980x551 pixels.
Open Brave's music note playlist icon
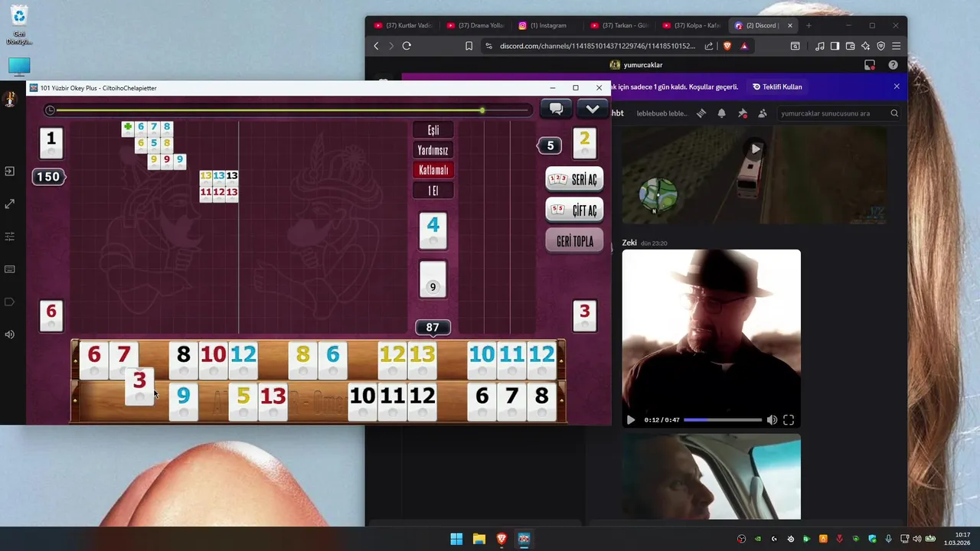(x=820, y=46)
